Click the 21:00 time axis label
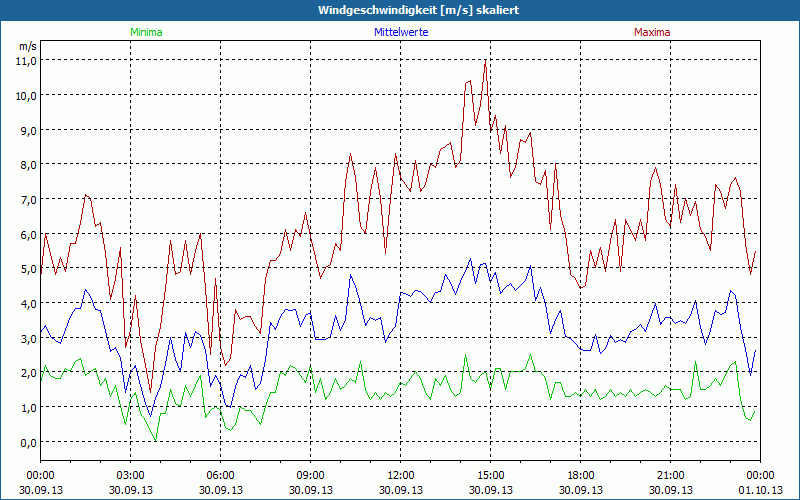 670,476
